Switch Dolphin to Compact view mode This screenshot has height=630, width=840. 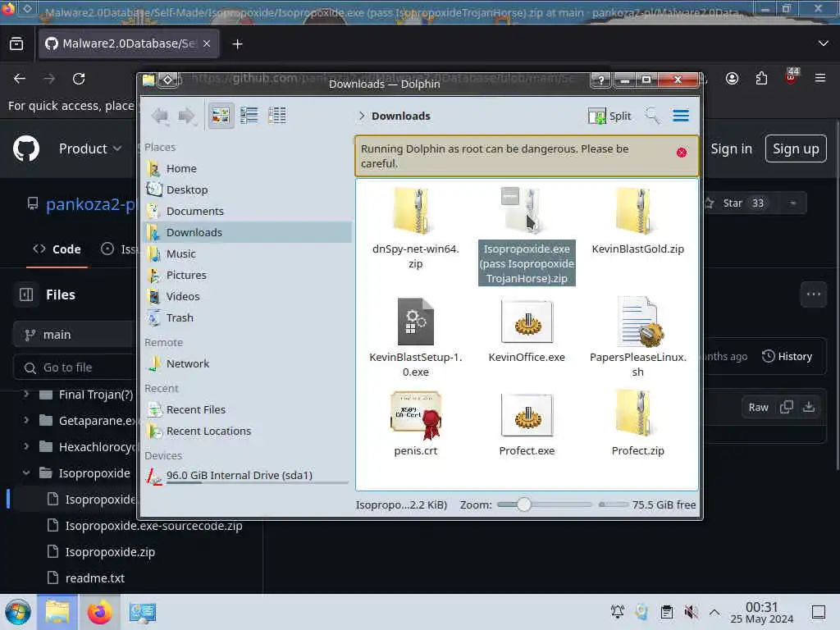tap(249, 115)
